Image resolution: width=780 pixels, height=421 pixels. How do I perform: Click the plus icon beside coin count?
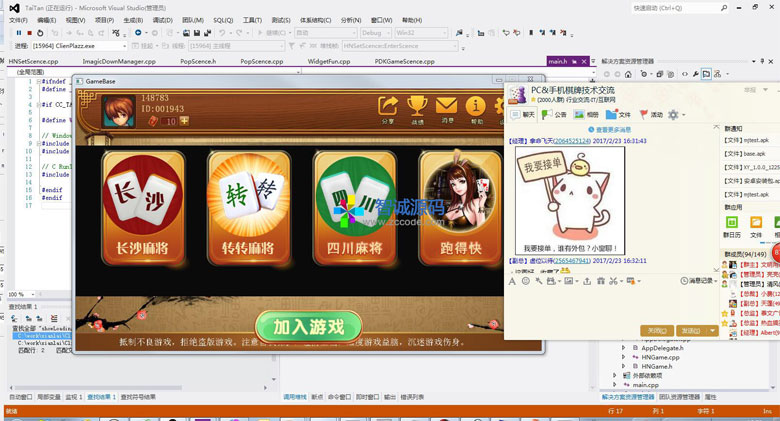pyautogui.click(x=184, y=121)
